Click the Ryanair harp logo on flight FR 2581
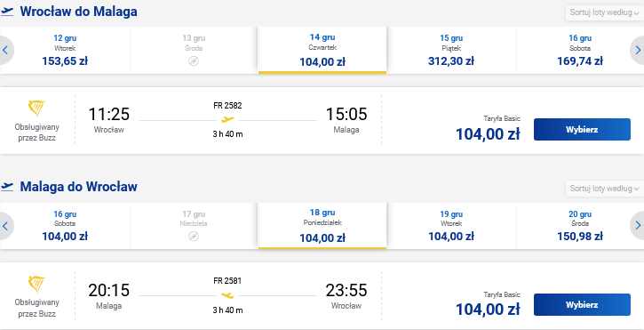This screenshot has height=330, width=644. point(36,284)
